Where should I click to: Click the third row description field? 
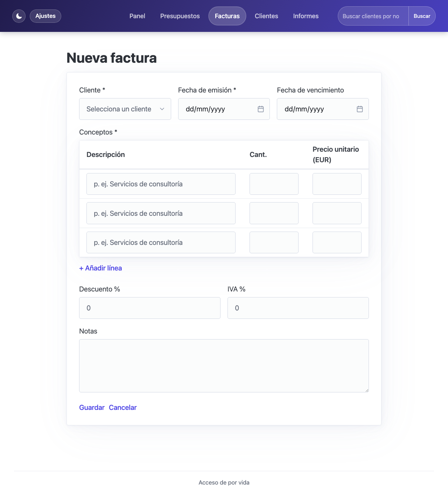[x=161, y=242]
